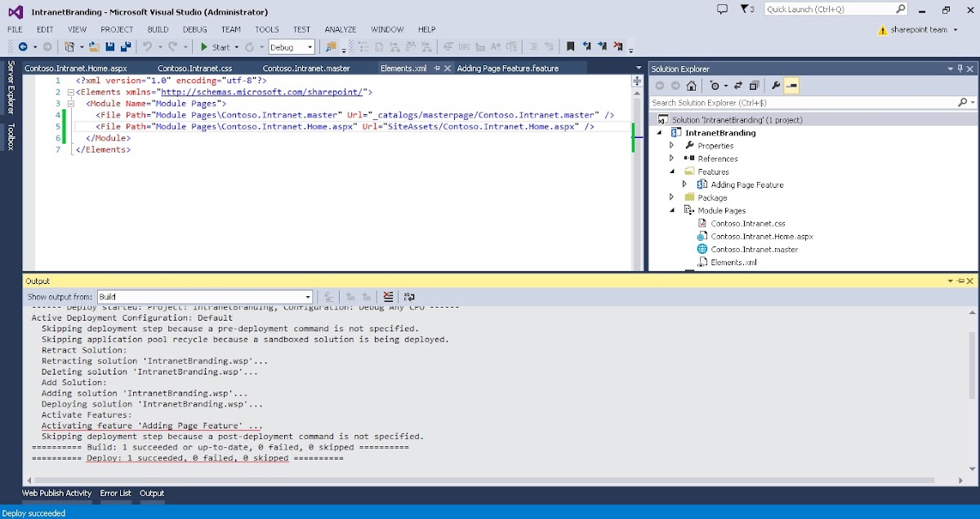Follow the schemas.microsoft.com/sharepoint link

[x=261, y=92]
